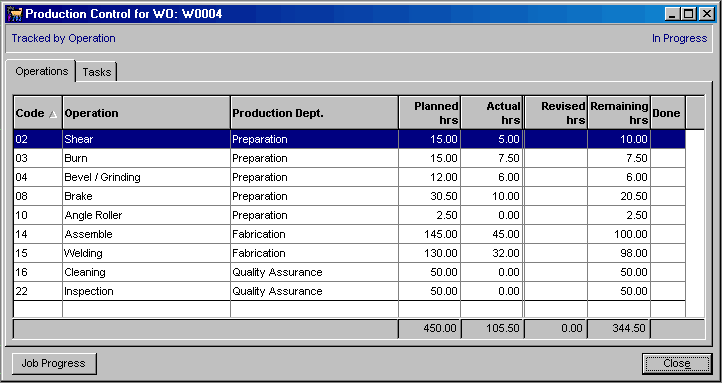Click the Done cell for Angle Roller
Image resolution: width=722 pixels, height=383 pixels.
[x=668, y=215]
